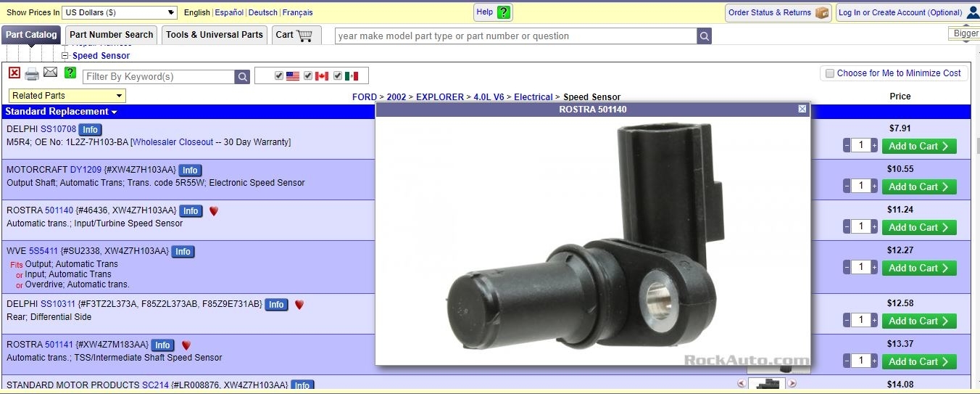Click the Bigger text size button
This screenshot has height=394, width=980.
pyautogui.click(x=965, y=33)
